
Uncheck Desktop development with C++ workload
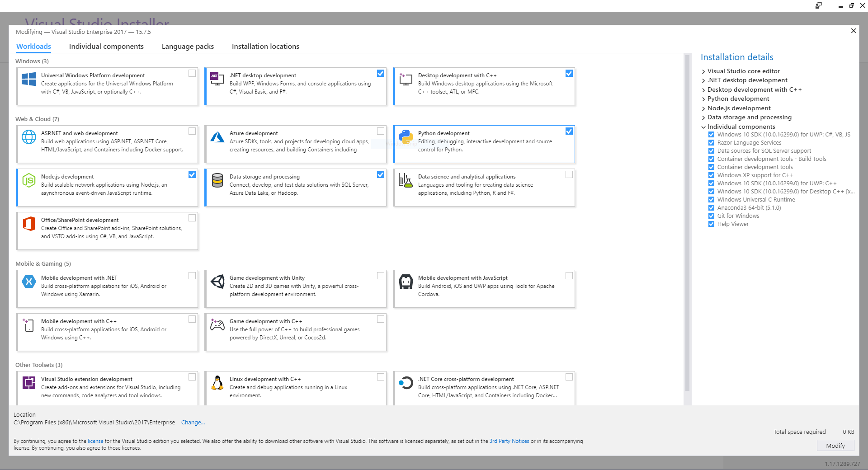(569, 73)
